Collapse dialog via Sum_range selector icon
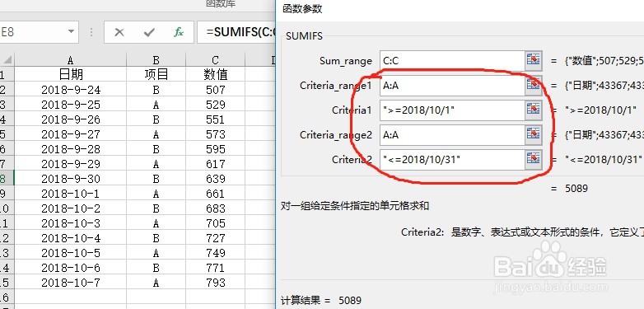The image size is (644, 309). coord(533,61)
